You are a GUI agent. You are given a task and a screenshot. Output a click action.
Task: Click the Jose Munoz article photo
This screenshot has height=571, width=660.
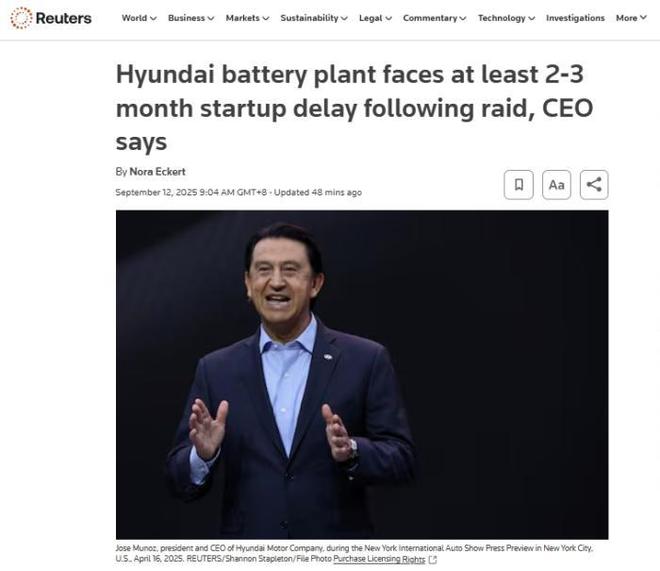pos(362,375)
